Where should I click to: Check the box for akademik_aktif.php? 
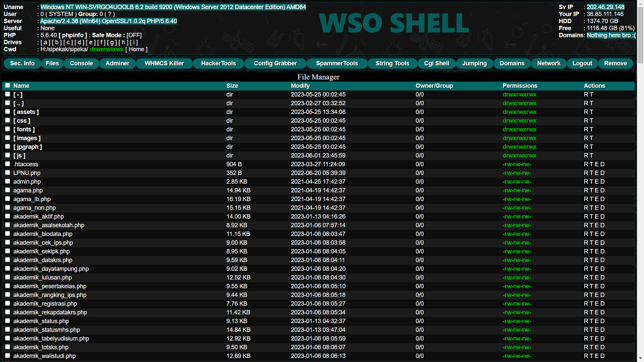[7, 216]
